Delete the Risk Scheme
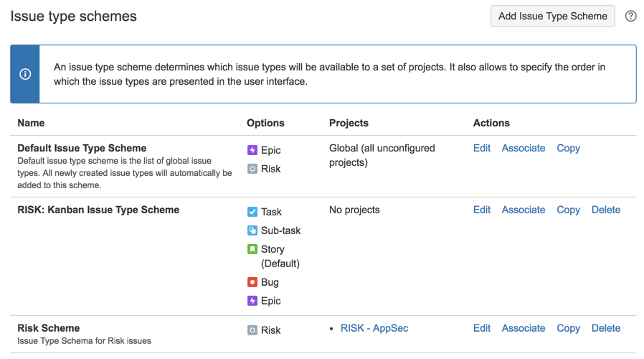This screenshot has width=644, height=359. (x=606, y=328)
